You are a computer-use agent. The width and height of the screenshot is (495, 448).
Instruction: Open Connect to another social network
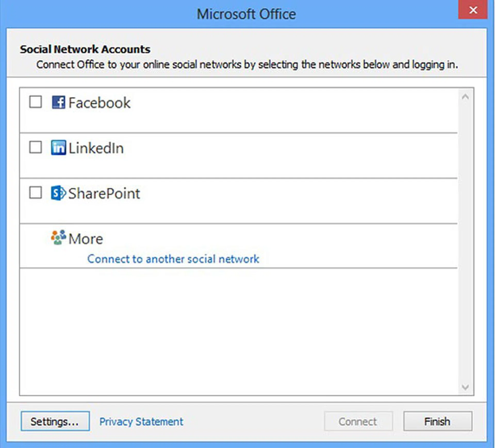(173, 259)
